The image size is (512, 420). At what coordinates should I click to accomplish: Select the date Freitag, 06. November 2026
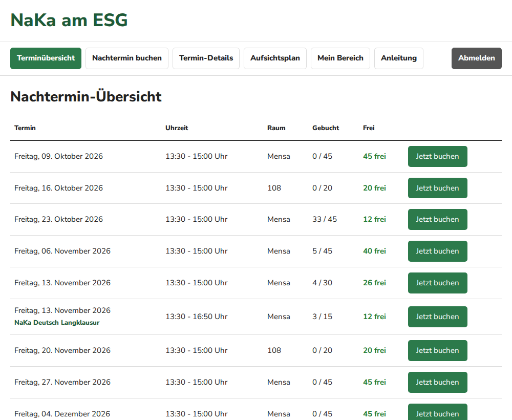click(62, 251)
